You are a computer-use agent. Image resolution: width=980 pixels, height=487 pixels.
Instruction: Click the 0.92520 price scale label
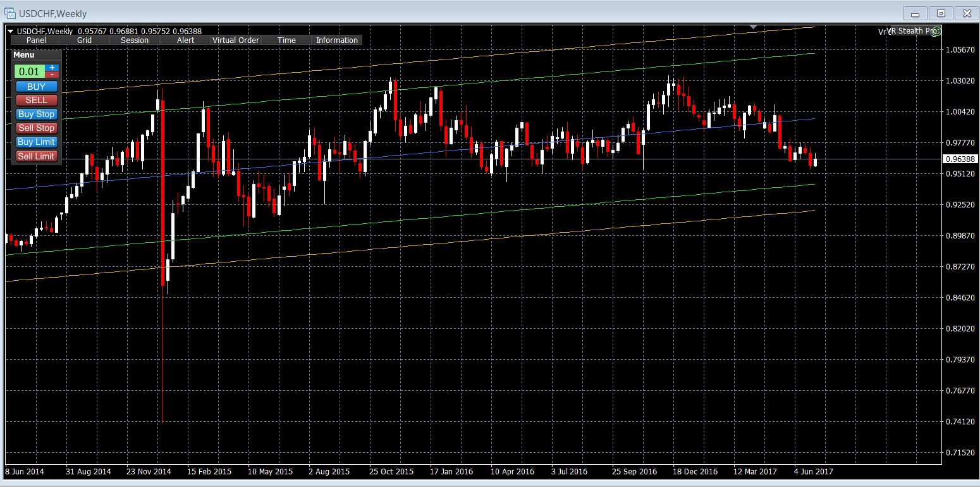(960, 205)
